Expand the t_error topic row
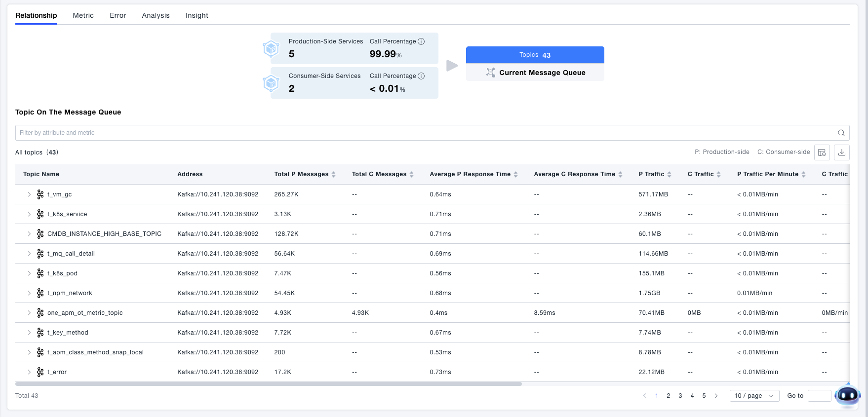Image resolution: width=868 pixels, height=417 pixels. [29, 372]
